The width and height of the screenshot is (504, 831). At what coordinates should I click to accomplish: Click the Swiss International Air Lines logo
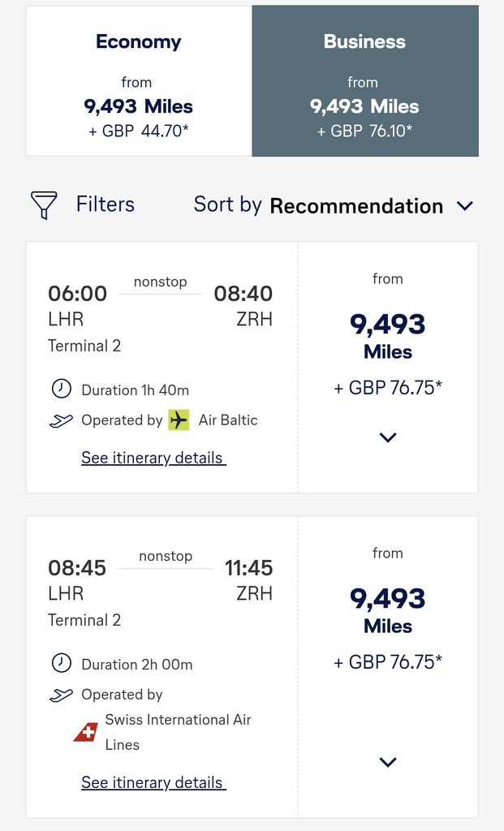point(86,733)
